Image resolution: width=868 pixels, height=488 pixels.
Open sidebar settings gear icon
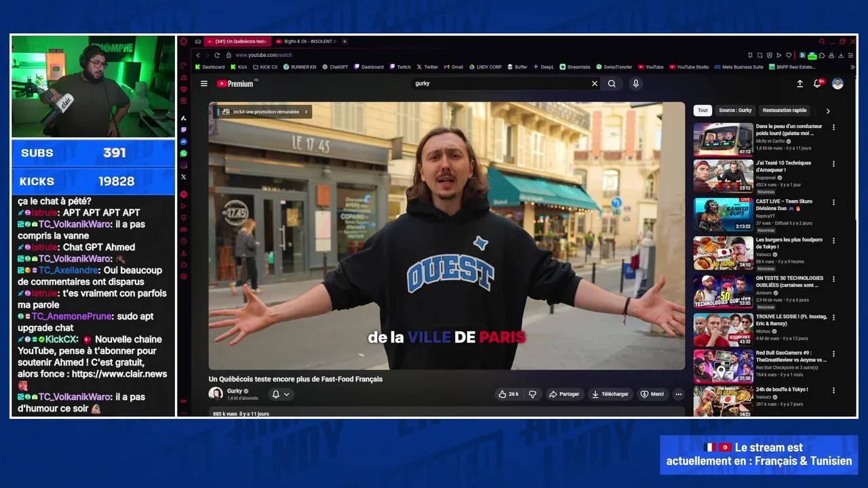pyautogui.click(x=183, y=277)
